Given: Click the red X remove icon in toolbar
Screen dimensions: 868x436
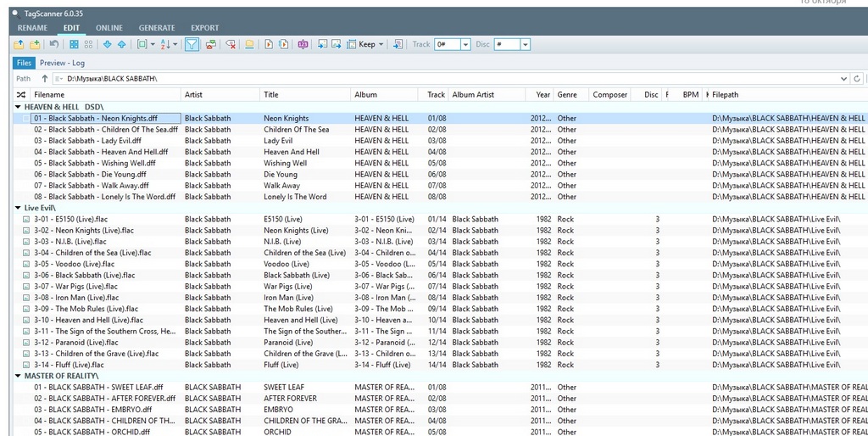Looking at the screenshot, I should click(x=231, y=44).
